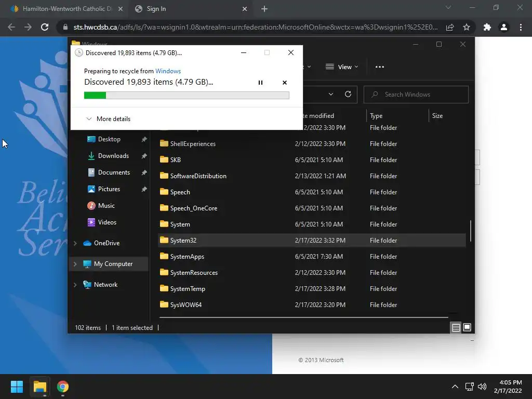Cancel the recycle operation with the X
The height and width of the screenshot is (399, 532).
click(x=285, y=83)
